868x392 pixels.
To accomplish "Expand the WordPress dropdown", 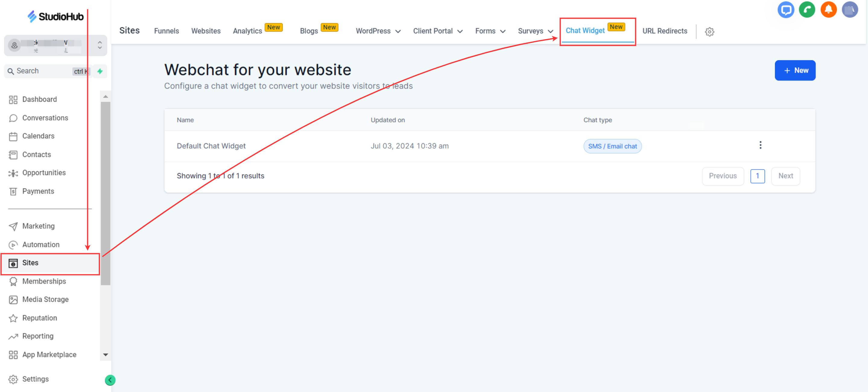I will click(378, 31).
